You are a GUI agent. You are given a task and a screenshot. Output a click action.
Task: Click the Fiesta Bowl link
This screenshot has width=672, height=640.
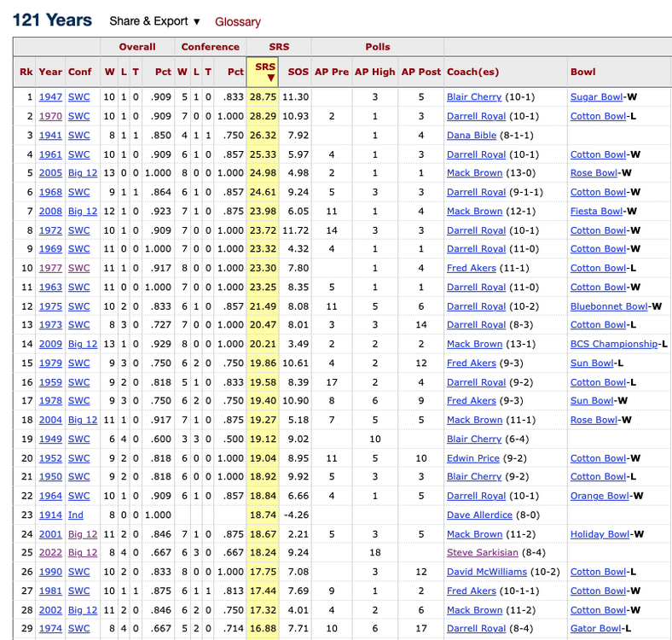596,211
